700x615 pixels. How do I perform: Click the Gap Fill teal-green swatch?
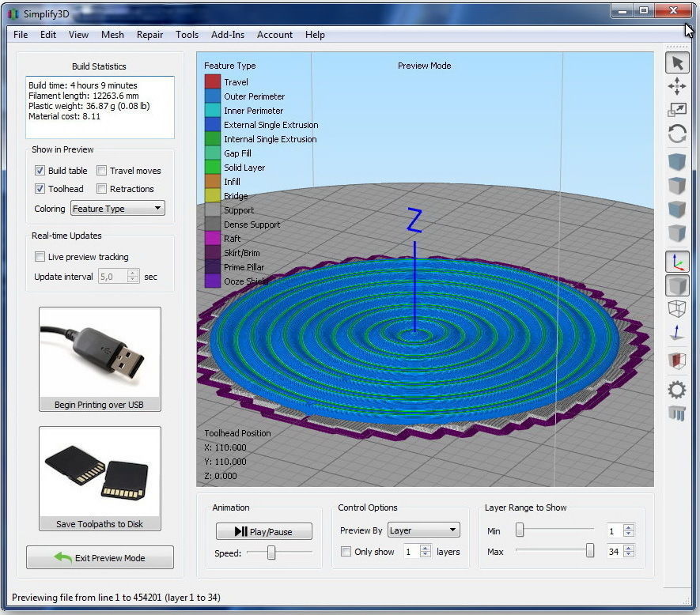pos(213,153)
